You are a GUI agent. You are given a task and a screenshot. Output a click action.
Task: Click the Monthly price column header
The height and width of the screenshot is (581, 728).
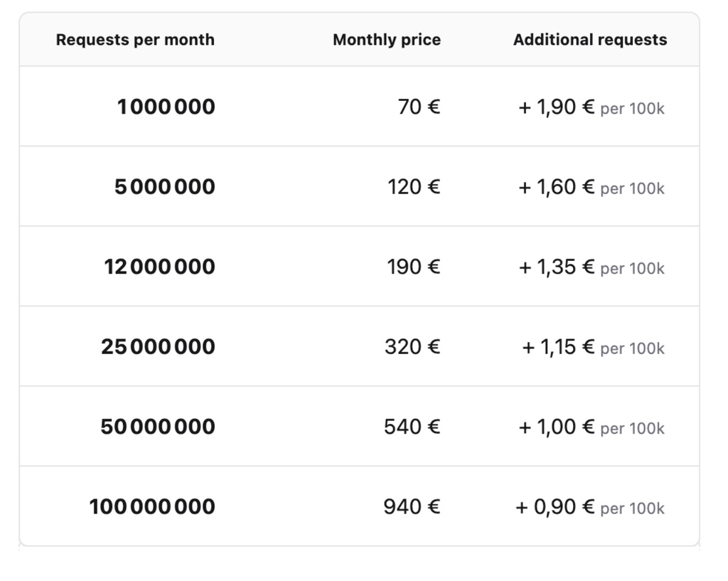387,40
